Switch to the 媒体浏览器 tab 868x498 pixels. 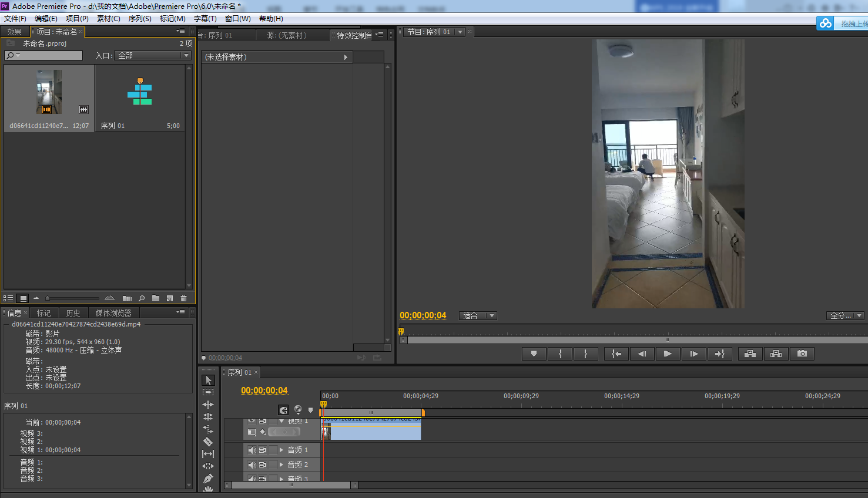(113, 313)
